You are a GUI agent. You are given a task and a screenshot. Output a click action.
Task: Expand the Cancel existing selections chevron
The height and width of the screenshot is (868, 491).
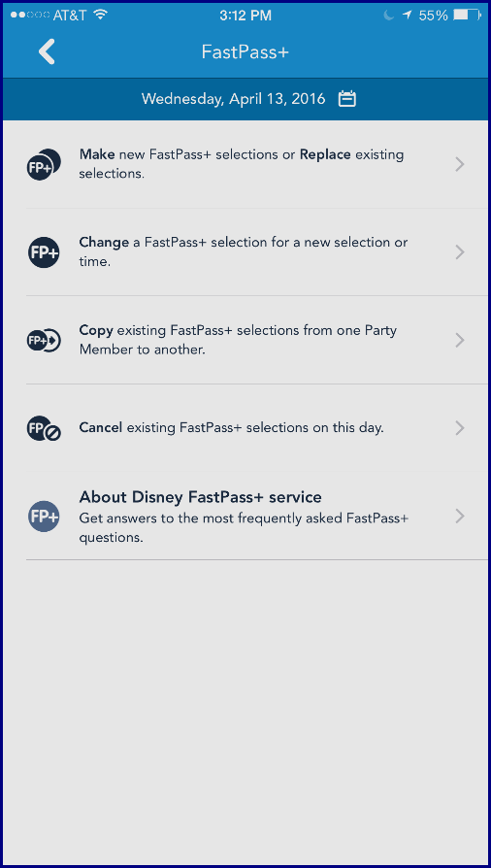click(x=459, y=428)
